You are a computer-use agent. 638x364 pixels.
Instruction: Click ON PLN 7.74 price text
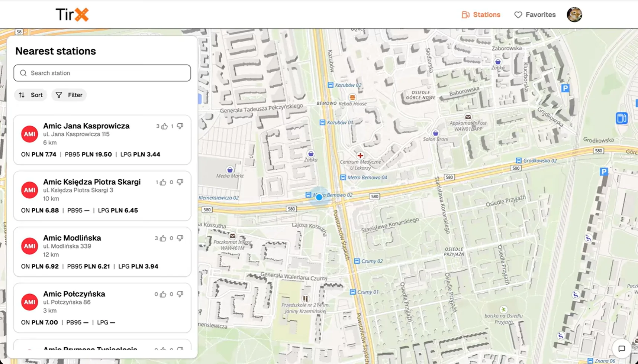(39, 154)
